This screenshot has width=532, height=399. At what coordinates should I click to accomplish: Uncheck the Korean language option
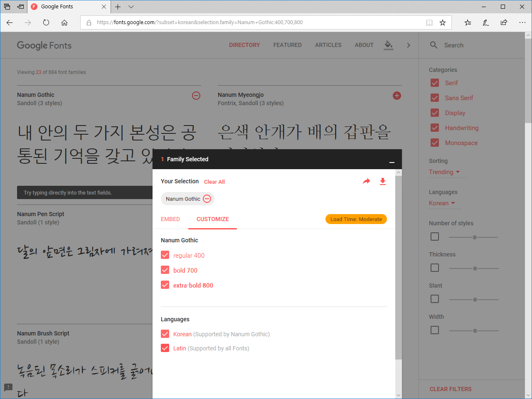point(165,334)
